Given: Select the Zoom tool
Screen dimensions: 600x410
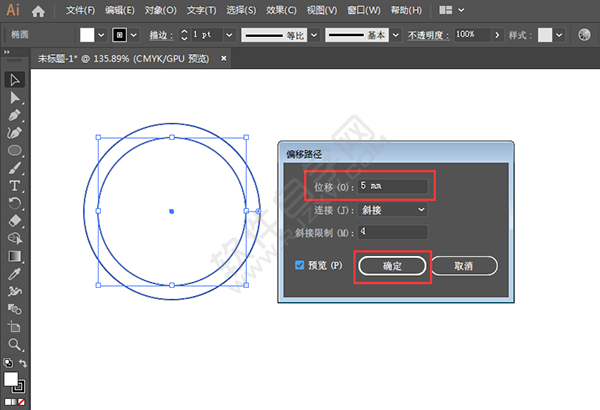Looking at the screenshot, I should [15, 345].
